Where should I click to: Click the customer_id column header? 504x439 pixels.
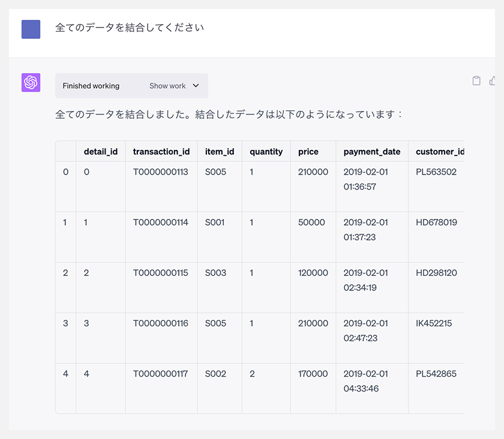coord(440,151)
